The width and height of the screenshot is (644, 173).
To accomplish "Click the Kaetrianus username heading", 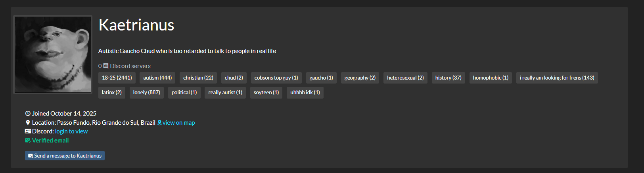I will pos(136,25).
